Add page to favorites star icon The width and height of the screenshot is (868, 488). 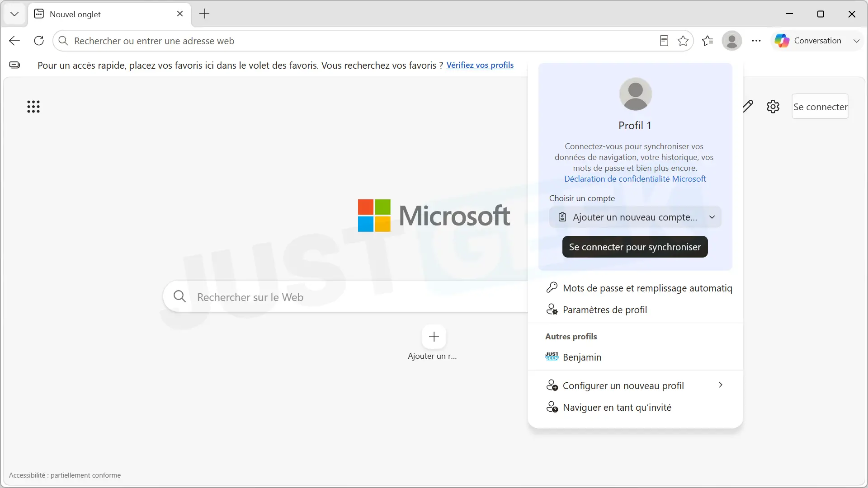683,41
